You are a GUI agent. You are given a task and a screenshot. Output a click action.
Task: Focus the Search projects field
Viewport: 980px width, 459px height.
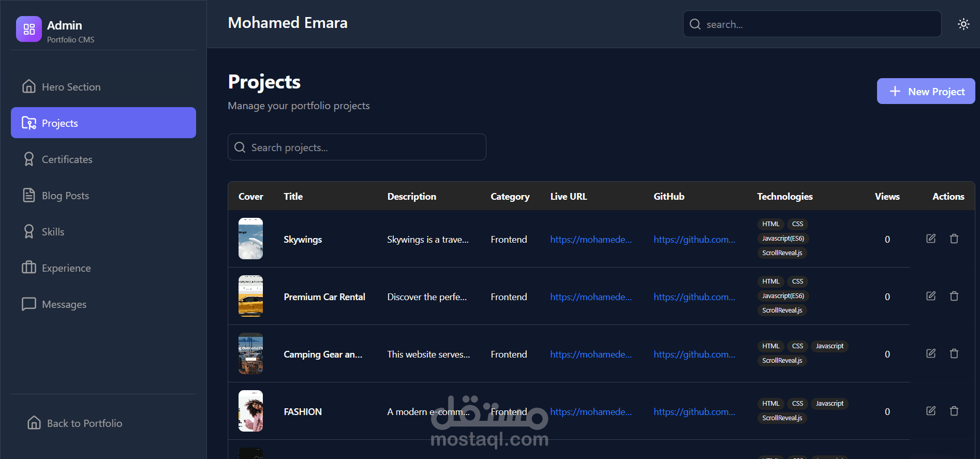click(x=357, y=147)
